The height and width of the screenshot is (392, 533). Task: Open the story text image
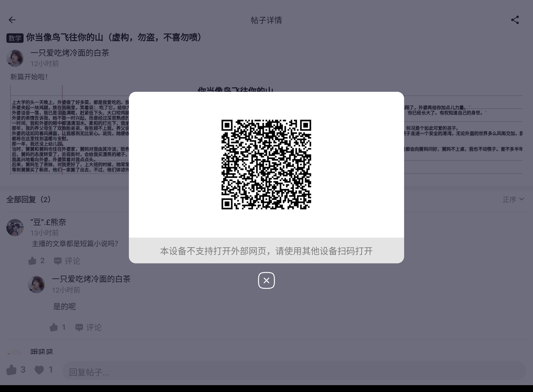pos(266,130)
